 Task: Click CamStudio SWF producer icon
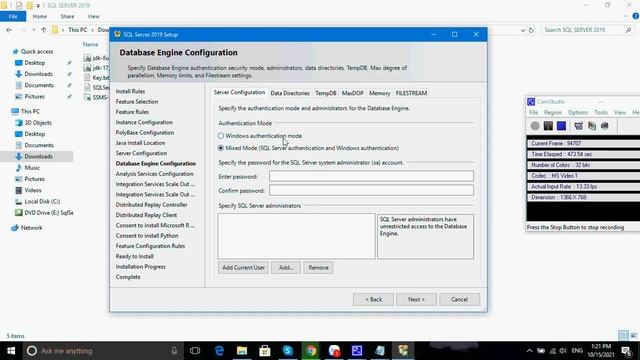click(605, 126)
